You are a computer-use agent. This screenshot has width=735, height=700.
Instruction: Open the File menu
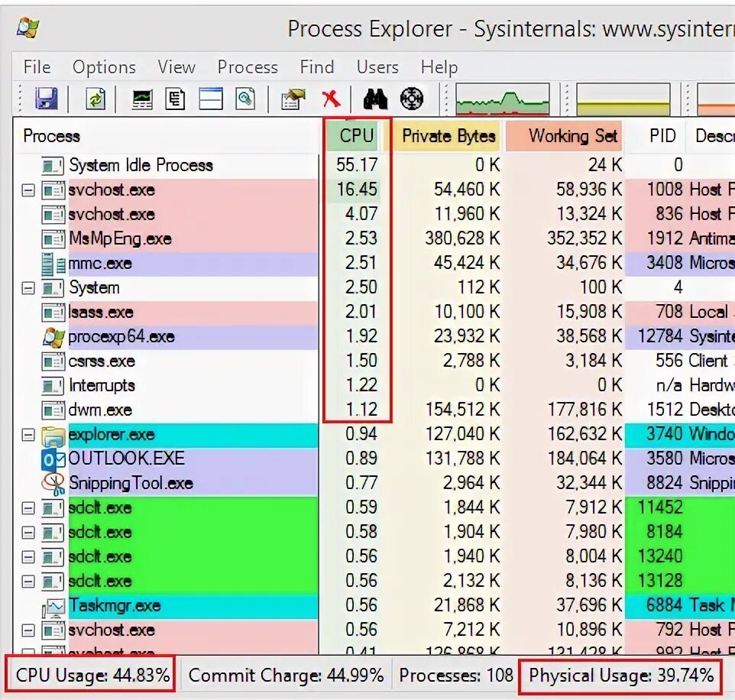click(x=37, y=67)
